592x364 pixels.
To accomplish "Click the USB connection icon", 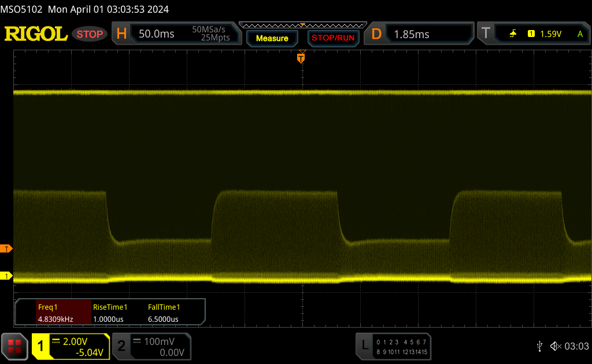I will [x=539, y=346].
